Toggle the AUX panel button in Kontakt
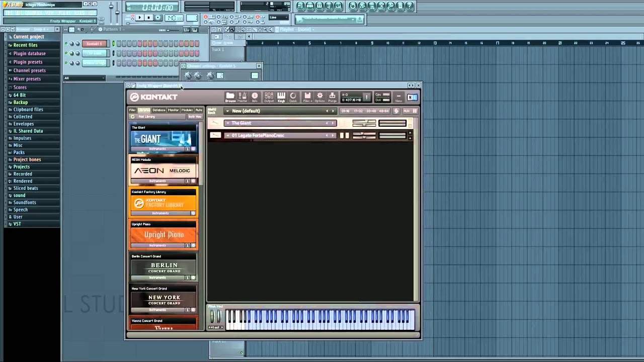The width and height of the screenshot is (644, 362). [407, 111]
